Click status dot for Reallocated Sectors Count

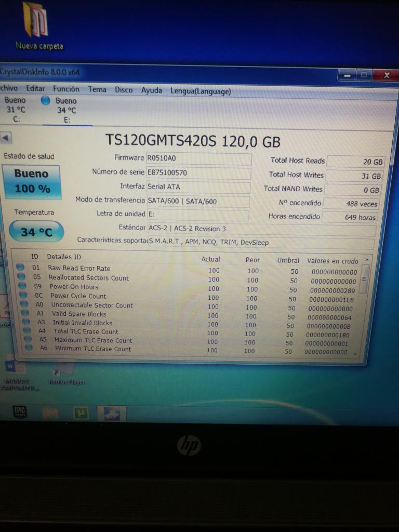(21, 276)
